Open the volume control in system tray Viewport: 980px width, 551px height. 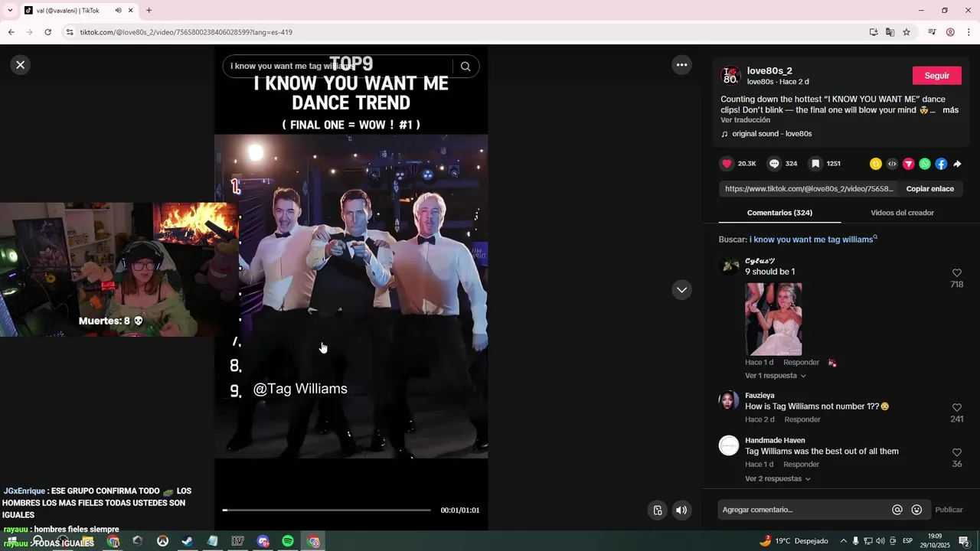[x=880, y=541]
